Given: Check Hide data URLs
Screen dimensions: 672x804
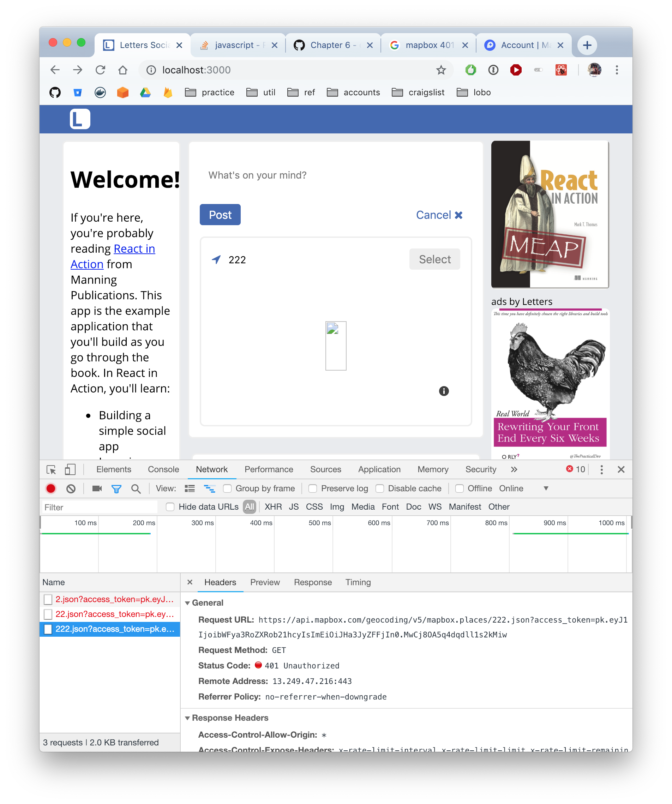Looking at the screenshot, I should tap(170, 507).
